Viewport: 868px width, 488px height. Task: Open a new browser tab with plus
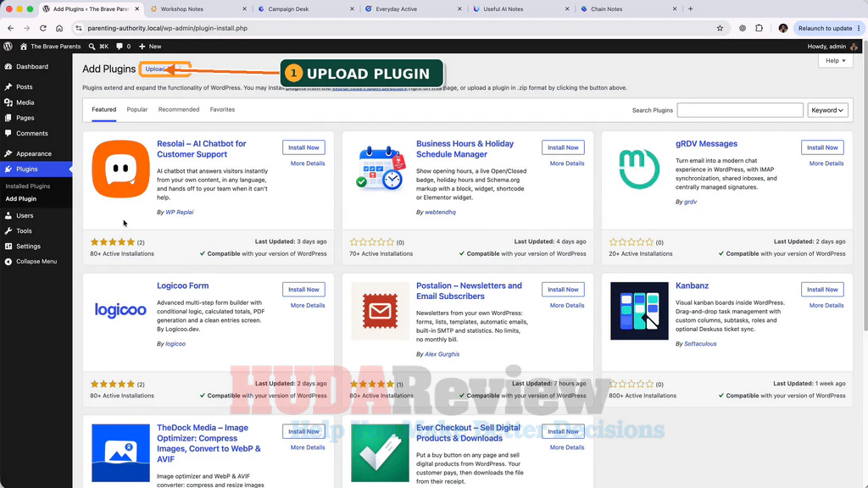690,8
